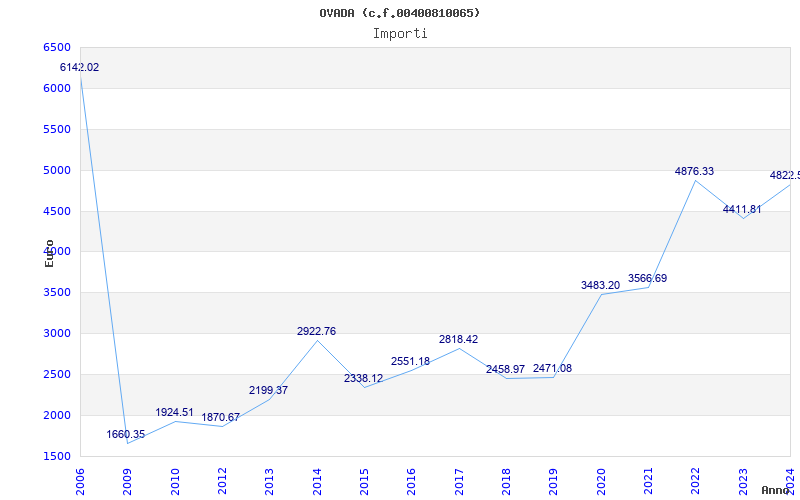Click the 3500 y-axis tick

pos(57,293)
